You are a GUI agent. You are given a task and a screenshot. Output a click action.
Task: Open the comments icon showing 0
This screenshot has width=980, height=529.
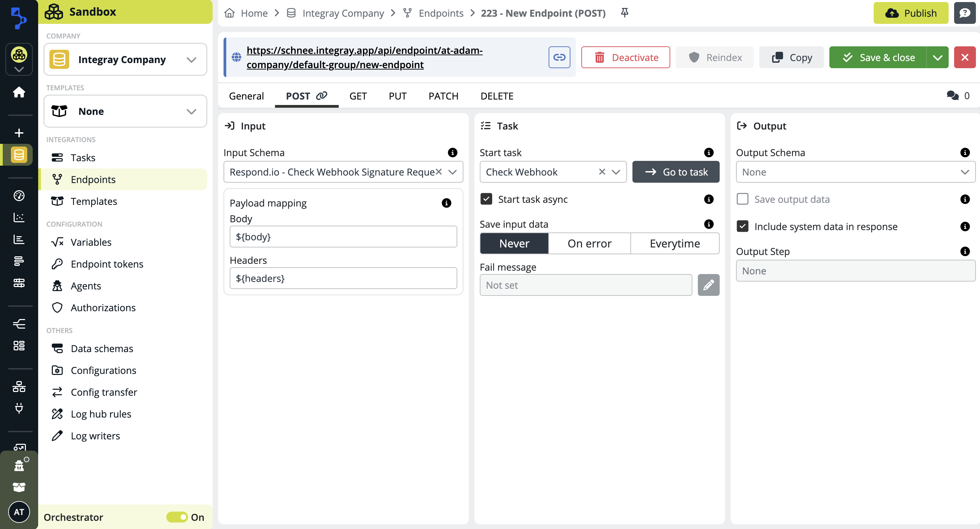click(x=953, y=95)
